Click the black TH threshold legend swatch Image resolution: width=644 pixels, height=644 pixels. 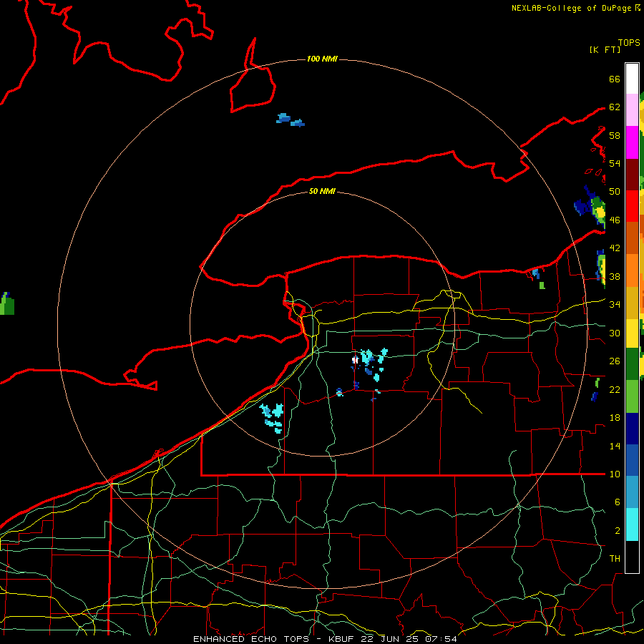coord(632,557)
